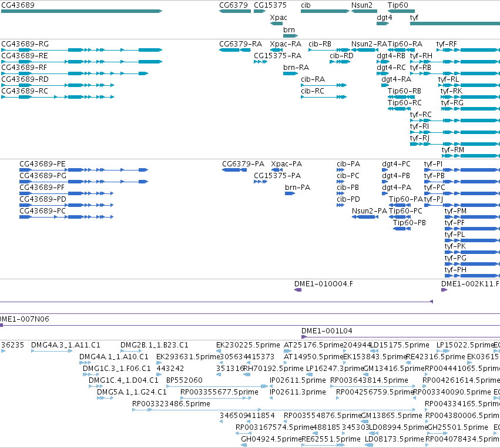Screen dimensions: 500x448
Task: Click the Tip60 gene label
Action: click(398, 5)
